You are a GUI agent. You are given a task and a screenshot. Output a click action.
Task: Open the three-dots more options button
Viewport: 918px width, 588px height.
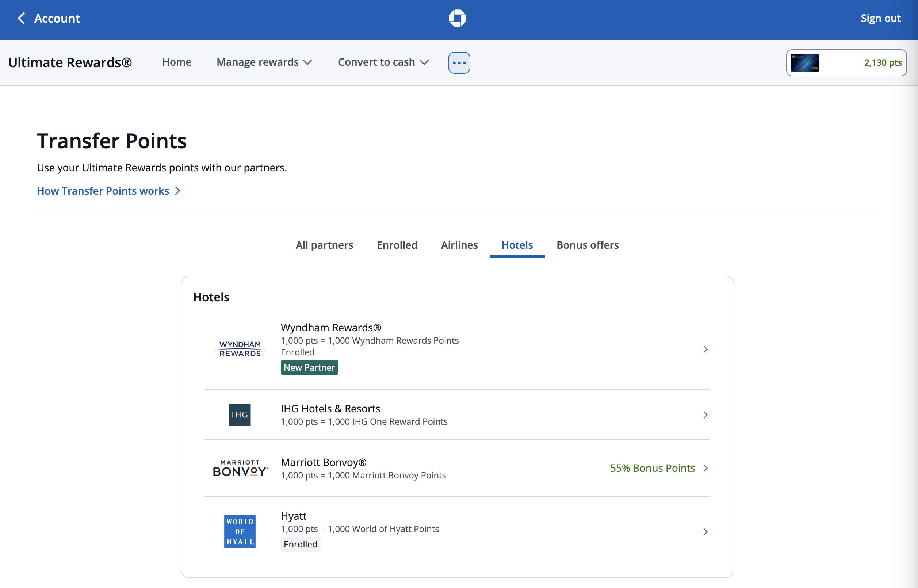click(x=459, y=62)
